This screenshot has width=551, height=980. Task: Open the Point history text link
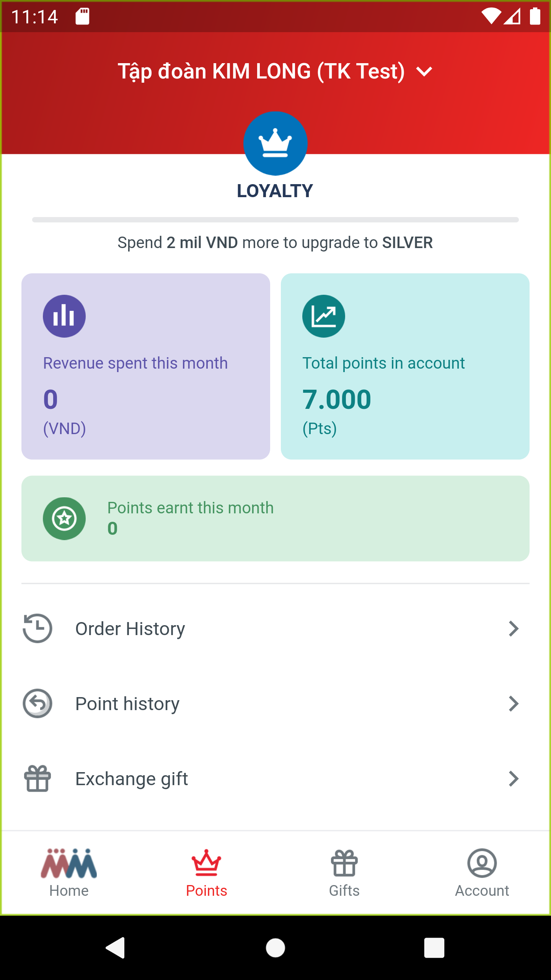127,704
